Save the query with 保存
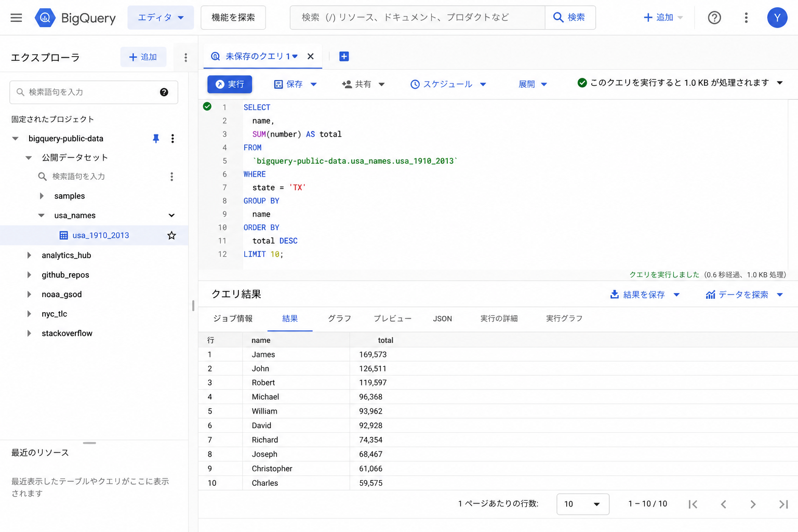 pyautogui.click(x=288, y=84)
